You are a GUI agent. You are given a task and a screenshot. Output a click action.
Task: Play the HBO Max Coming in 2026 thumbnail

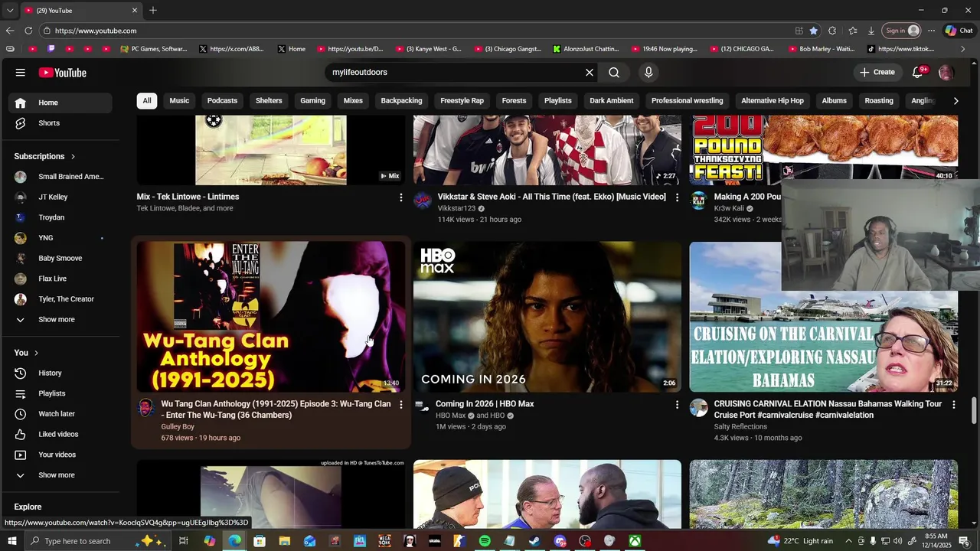point(547,317)
